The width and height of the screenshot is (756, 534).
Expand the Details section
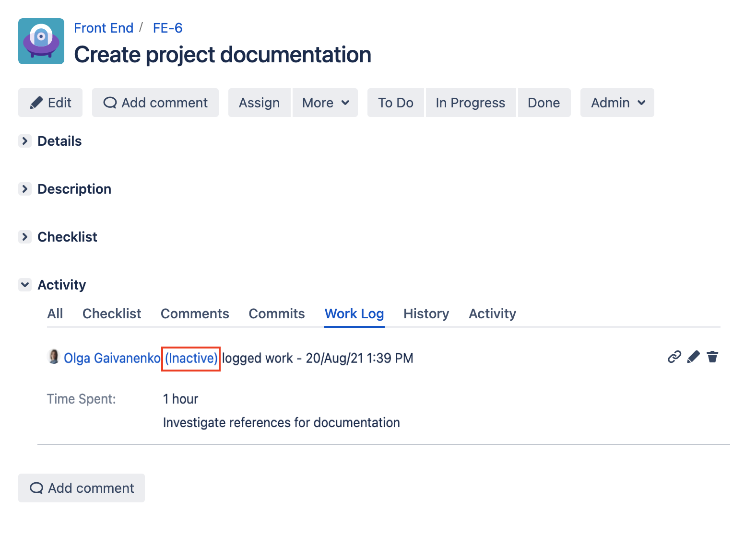click(x=25, y=141)
